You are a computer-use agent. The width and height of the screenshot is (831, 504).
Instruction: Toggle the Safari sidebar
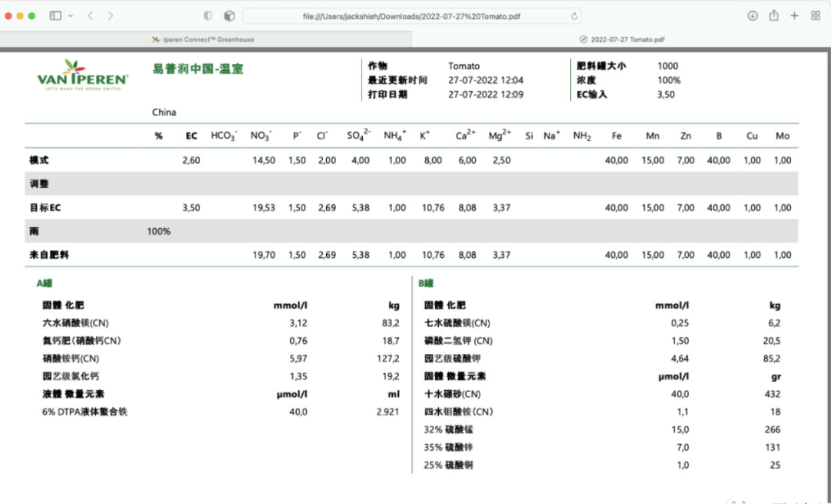point(55,15)
